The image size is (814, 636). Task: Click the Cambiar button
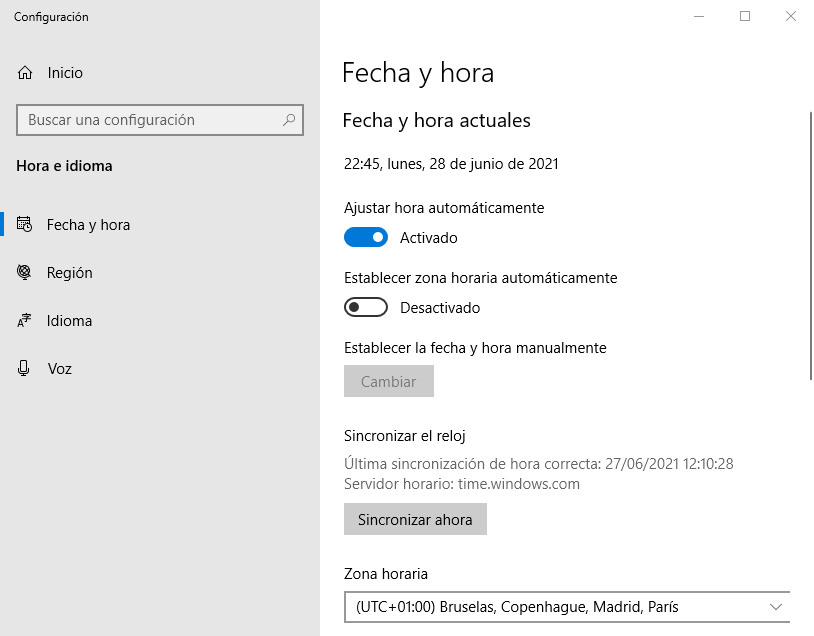pos(388,382)
